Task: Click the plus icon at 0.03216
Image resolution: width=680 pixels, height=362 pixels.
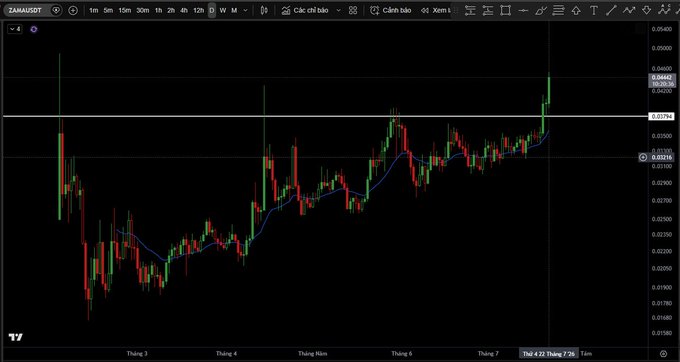Action: coord(644,157)
